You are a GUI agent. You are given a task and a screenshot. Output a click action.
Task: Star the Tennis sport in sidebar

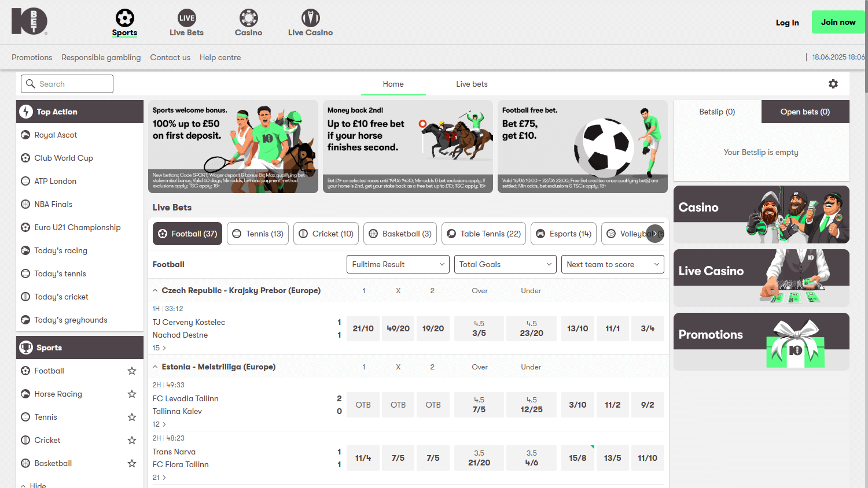point(131,417)
